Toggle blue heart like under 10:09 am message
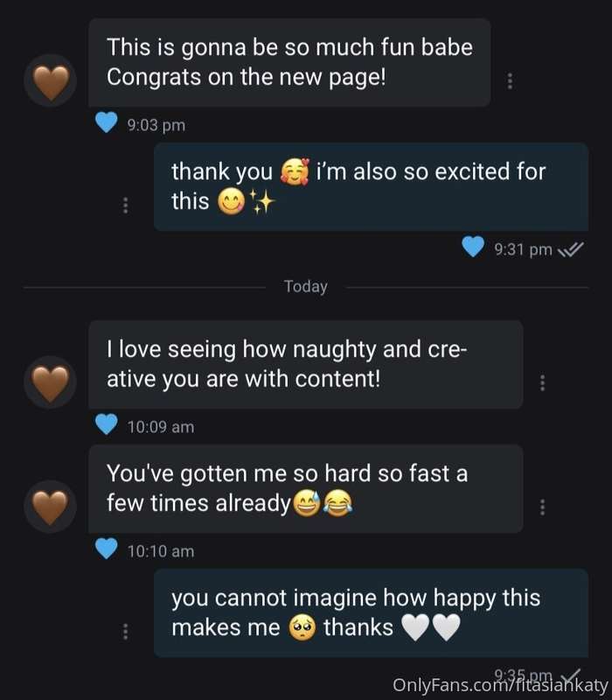The height and width of the screenshot is (700, 612). tap(106, 424)
